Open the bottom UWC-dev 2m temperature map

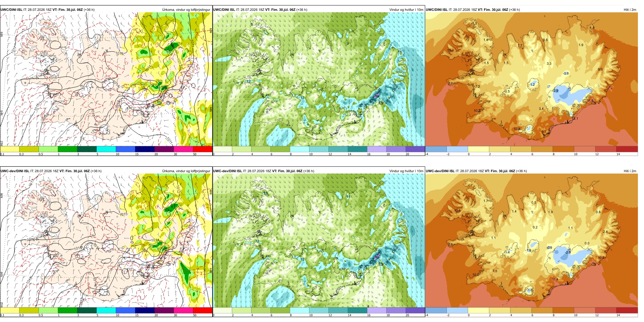531,241
